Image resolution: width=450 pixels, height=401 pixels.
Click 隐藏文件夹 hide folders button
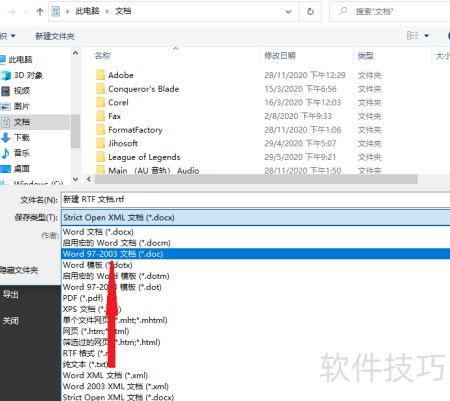(19, 270)
